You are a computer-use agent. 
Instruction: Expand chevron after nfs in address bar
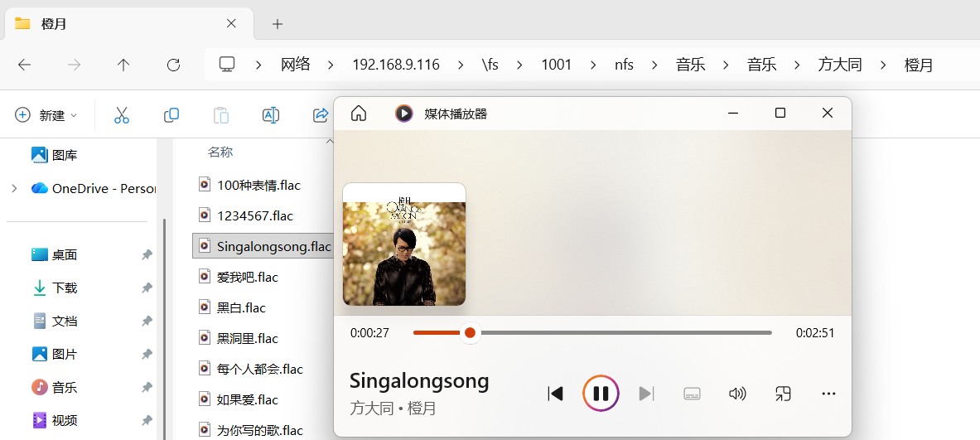pyautogui.click(x=655, y=65)
